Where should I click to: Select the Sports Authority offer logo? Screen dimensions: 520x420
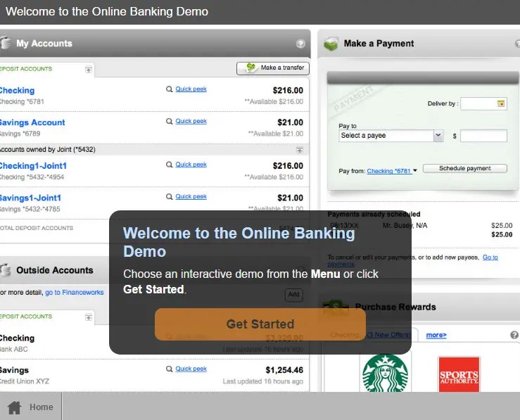tap(459, 374)
